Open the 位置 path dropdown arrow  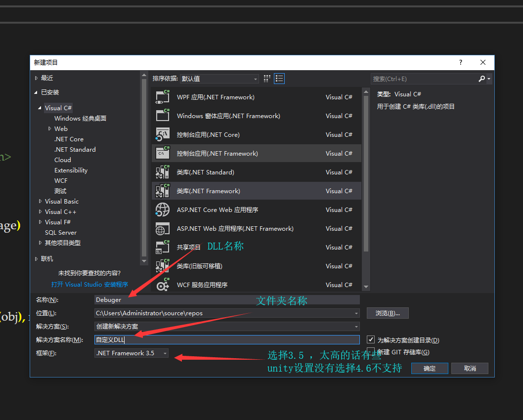tap(356, 313)
